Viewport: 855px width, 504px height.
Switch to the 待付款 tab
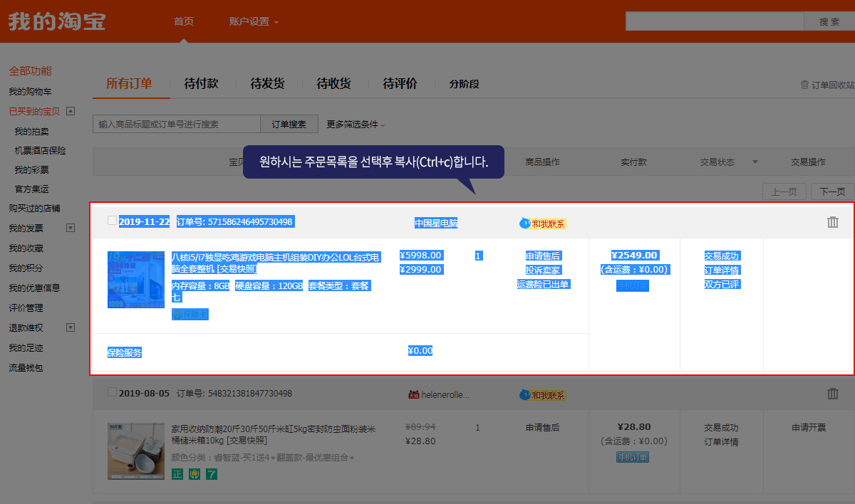click(x=201, y=84)
